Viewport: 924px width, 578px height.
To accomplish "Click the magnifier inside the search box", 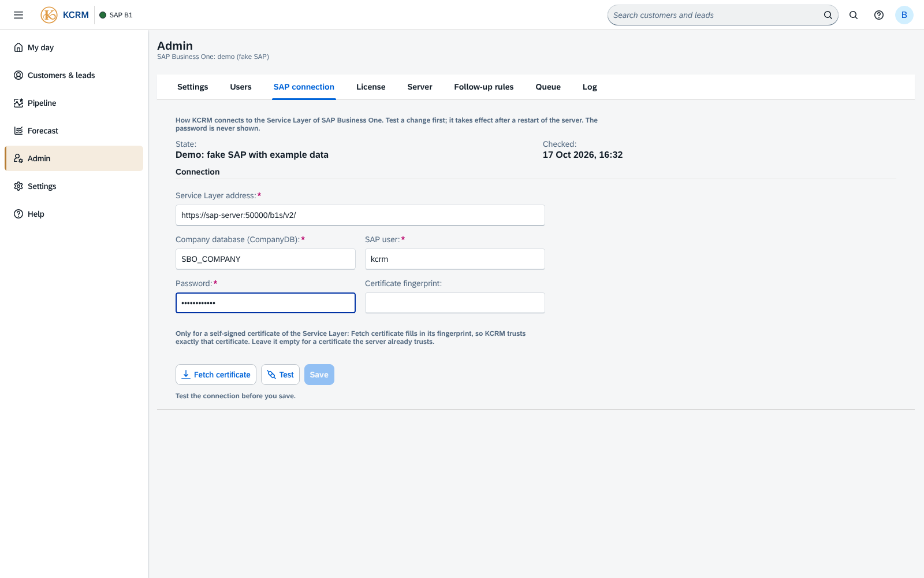I will pyautogui.click(x=828, y=15).
